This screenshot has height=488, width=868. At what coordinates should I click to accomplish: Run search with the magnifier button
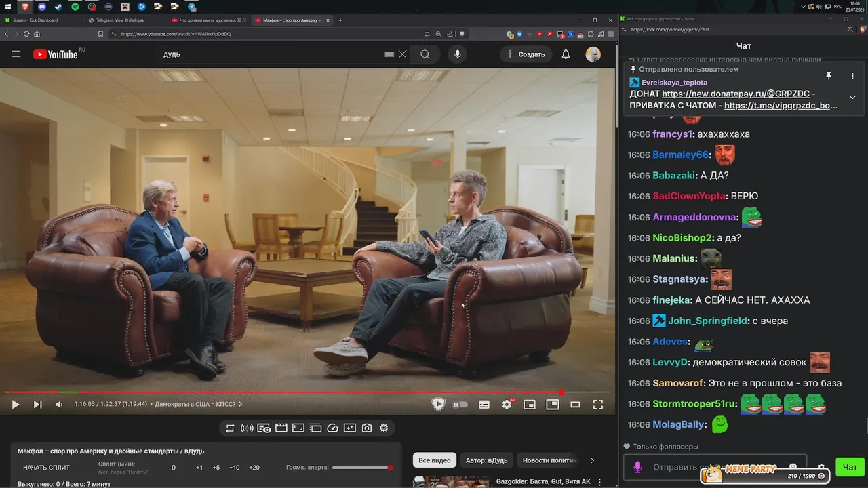tap(425, 54)
